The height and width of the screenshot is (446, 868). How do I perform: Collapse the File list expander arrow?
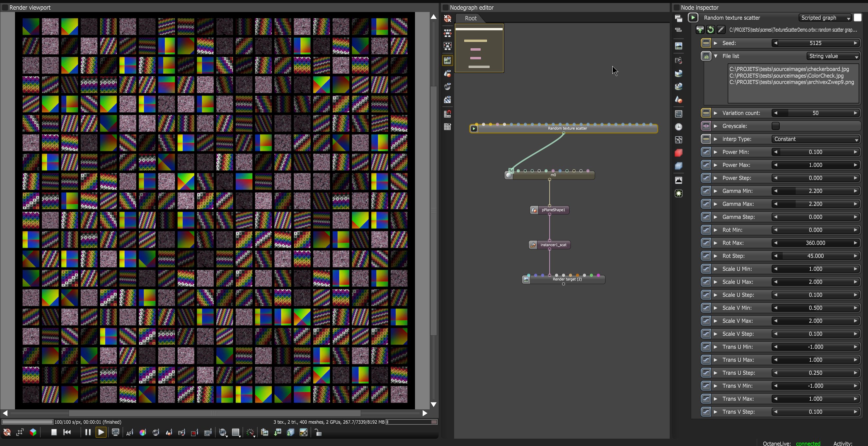(715, 56)
